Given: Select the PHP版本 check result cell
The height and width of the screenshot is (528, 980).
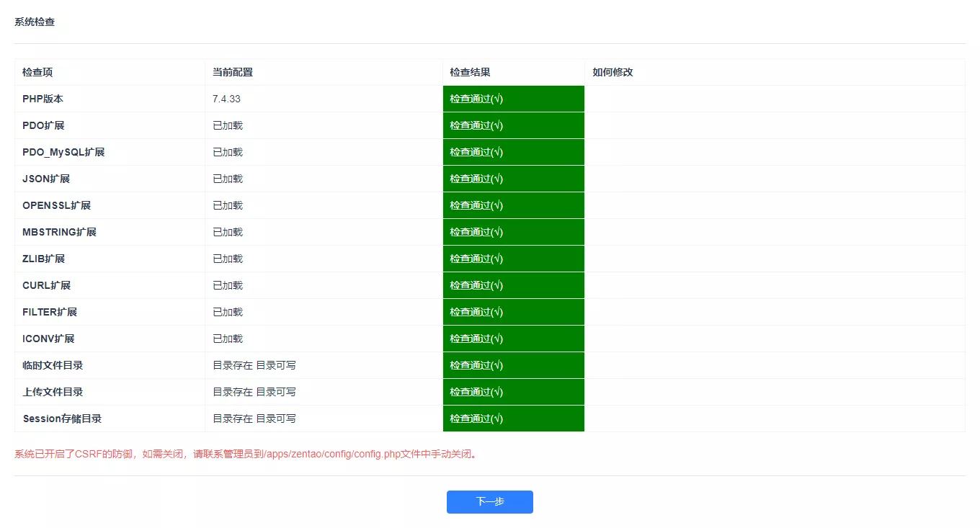Looking at the screenshot, I should pos(514,99).
